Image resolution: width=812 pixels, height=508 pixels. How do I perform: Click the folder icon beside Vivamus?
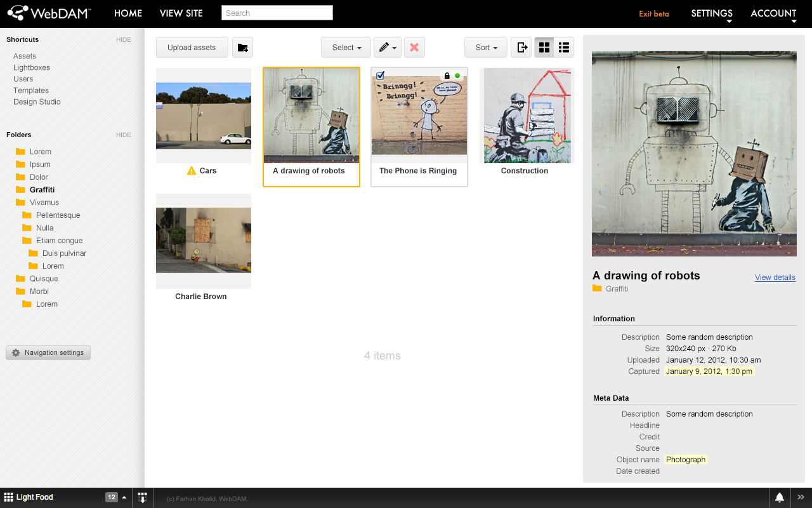[20, 203]
